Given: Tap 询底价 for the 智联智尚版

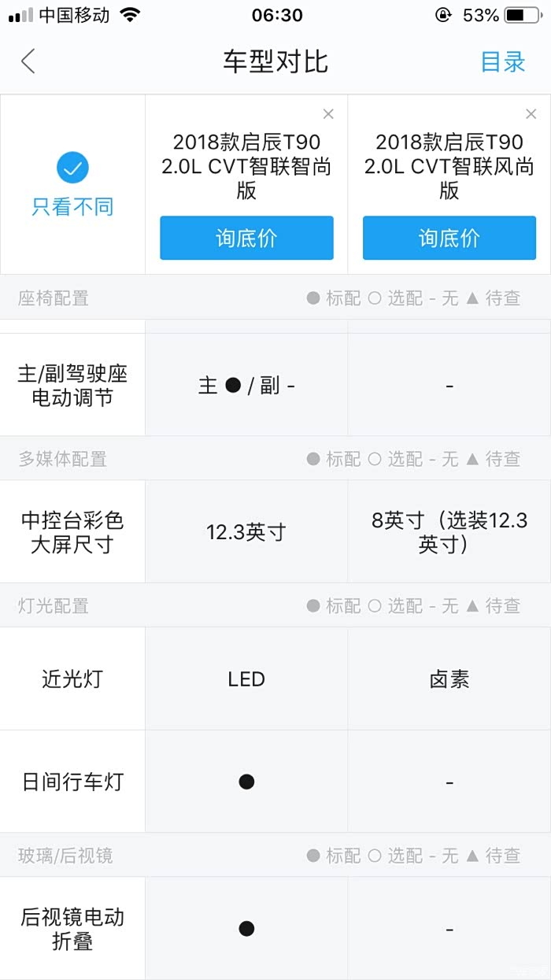Looking at the screenshot, I should (x=246, y=238).
